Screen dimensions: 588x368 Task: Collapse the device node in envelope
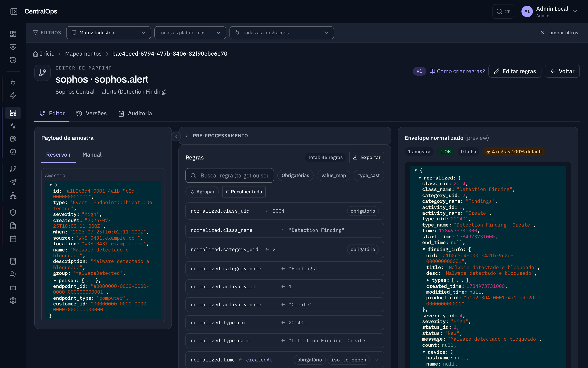click(424, 352)
